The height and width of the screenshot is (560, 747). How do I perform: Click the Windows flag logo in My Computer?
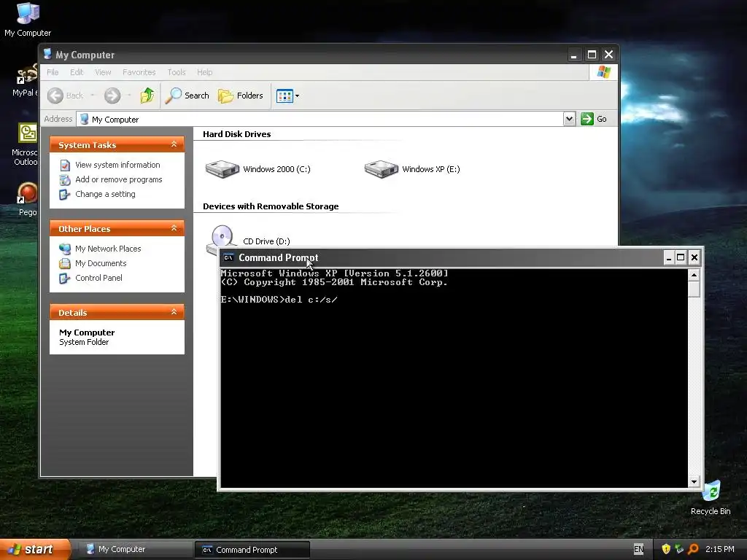coord(603,72)
